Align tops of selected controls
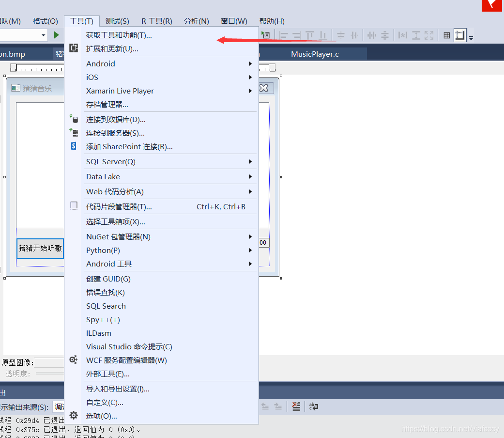504x438 pixels. [x=309, y=35]
